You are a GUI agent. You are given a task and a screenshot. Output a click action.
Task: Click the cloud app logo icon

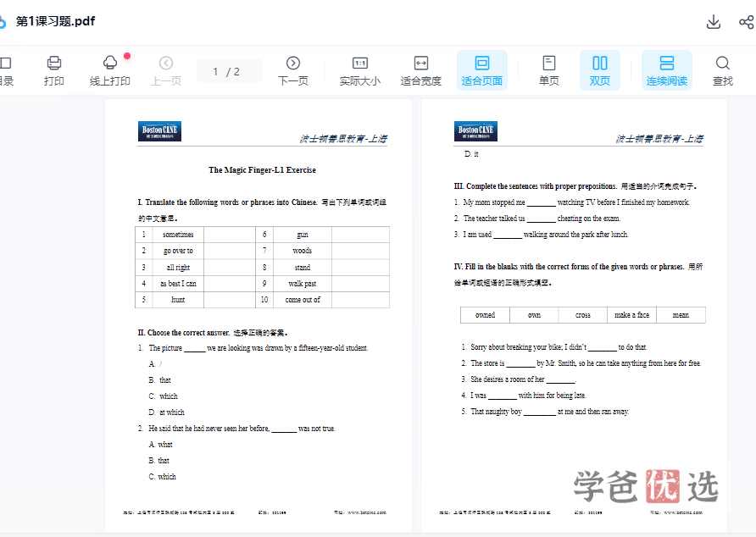point(3,22)
